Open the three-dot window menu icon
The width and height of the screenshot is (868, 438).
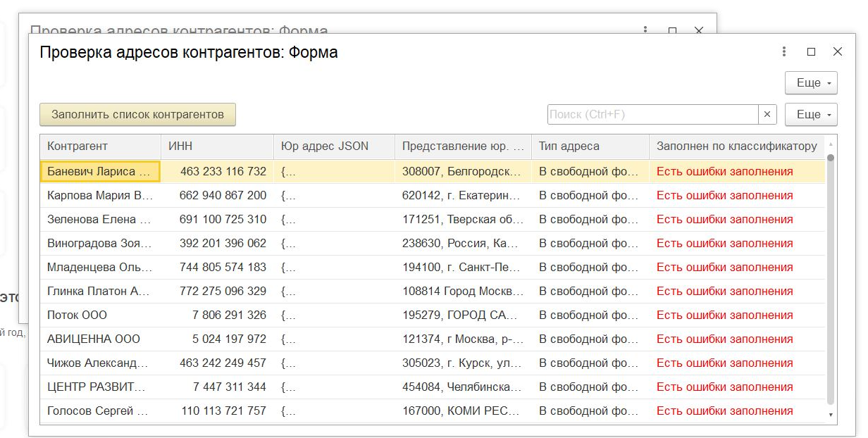tap(784, 52)
